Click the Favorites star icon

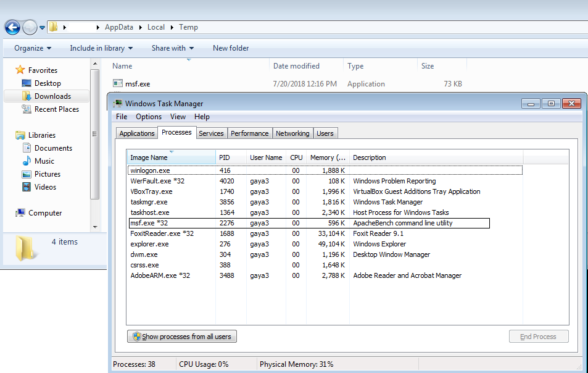click(x=20, y=70)
